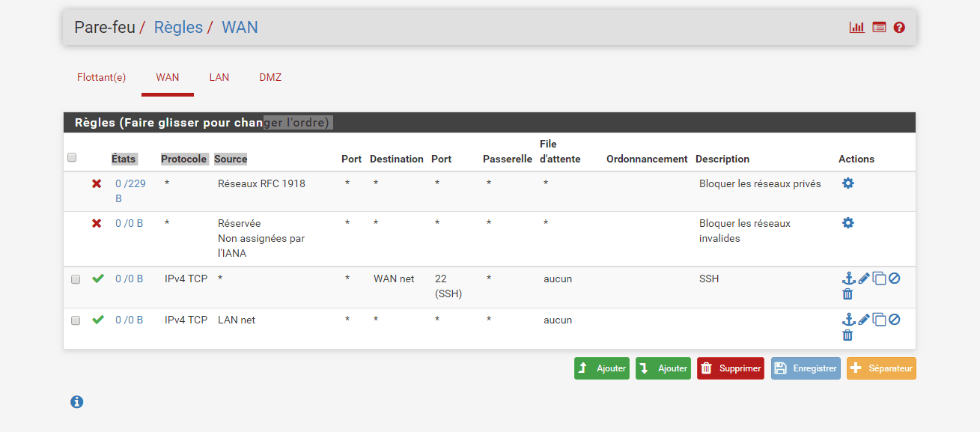Delete the SSH rule with trash icon
980x432 pixels.
pyautogui.click(x=847, y=294)
